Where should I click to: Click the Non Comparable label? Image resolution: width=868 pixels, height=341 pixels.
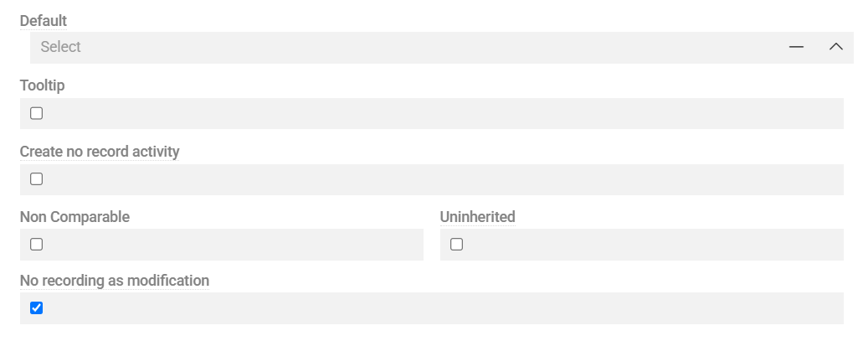pos(74,217)
